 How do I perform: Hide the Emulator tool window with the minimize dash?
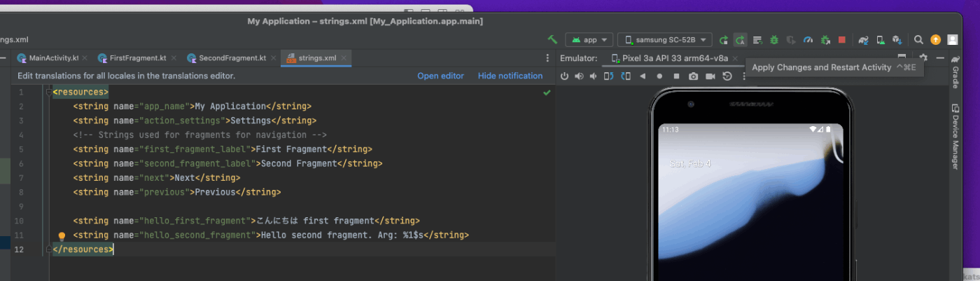[x=940, y=58]
